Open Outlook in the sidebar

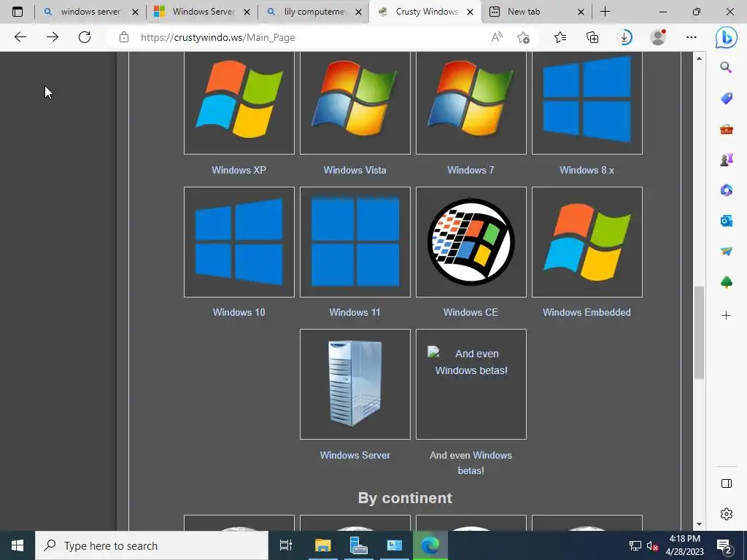tap(726, 220)
